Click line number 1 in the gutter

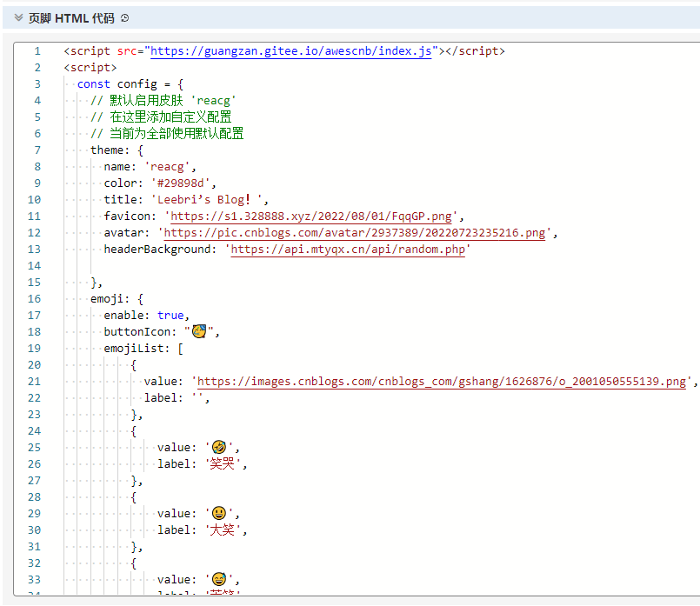coord(37,51)
